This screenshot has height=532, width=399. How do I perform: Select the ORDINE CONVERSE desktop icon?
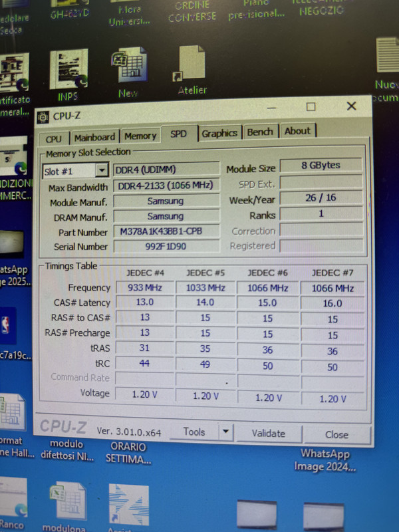click(192, 11)
